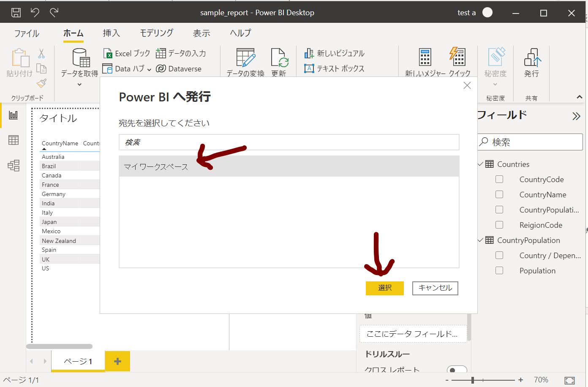This screenshot has height=387, width=588.
Task: Select the ヘルプ ribbon tab
Action: [x=240, y=33]
